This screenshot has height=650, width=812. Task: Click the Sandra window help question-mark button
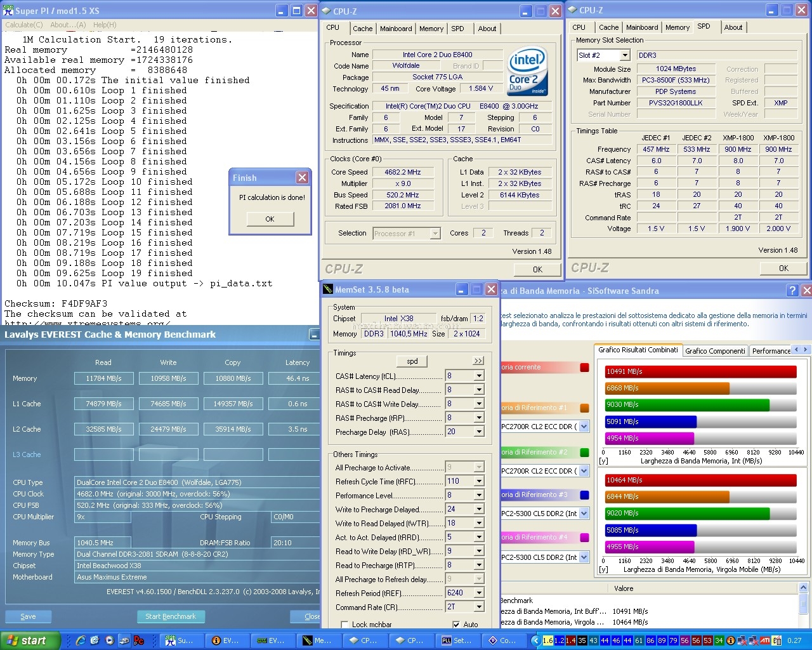pyautogui.click(x=792, y=291)
